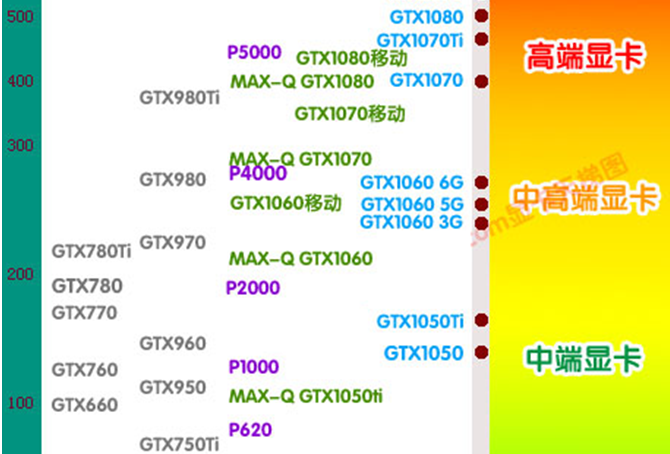Click the 300 score scale mark
The width and height of the screenshot is (670, 454).
click(x=20, y=146)
